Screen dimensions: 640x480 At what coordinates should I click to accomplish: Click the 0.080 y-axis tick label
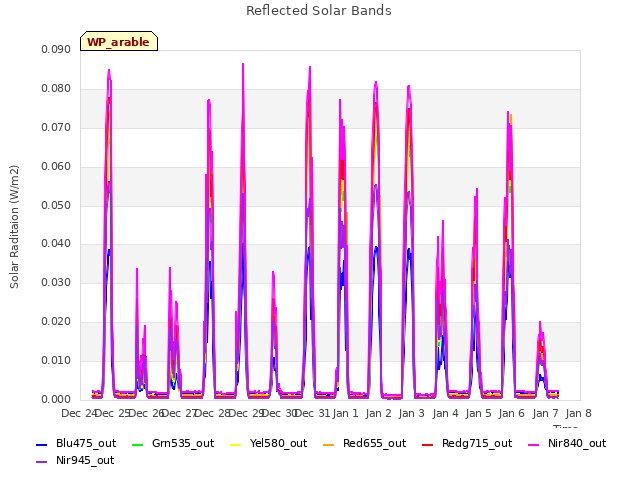[56, 89]
